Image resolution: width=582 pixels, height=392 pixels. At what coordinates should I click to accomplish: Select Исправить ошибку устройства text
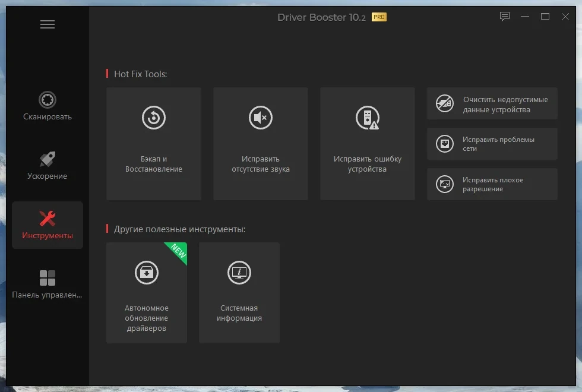coord(368,164)
